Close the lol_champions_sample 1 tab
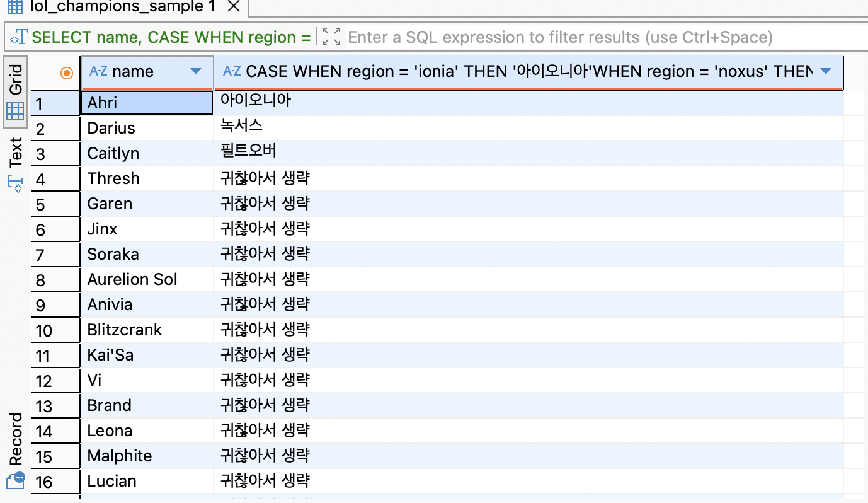Viewport: 868px width, 503px height. coord(233,6)
